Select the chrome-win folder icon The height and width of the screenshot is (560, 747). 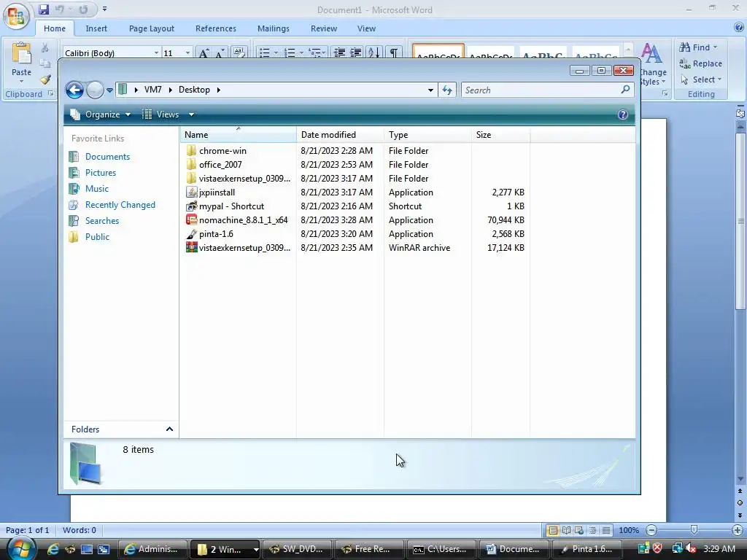(x=191, y=150)
